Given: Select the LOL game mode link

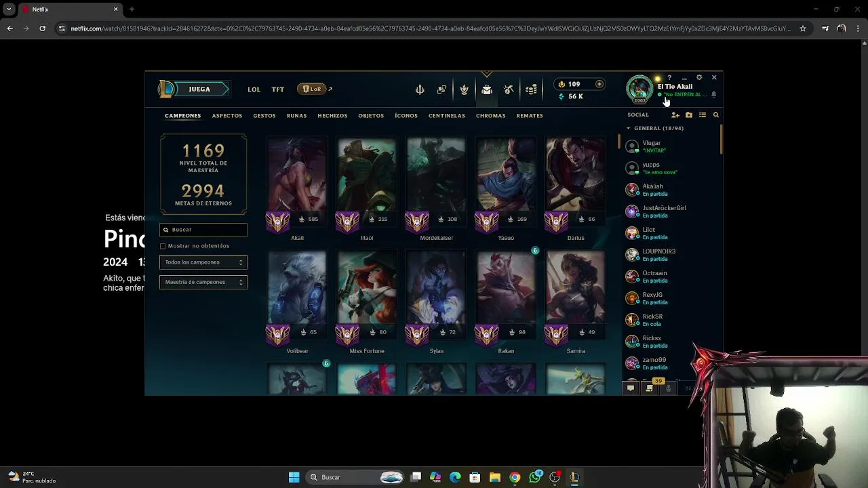Looking at the screenshot, I should click(254, 89).
